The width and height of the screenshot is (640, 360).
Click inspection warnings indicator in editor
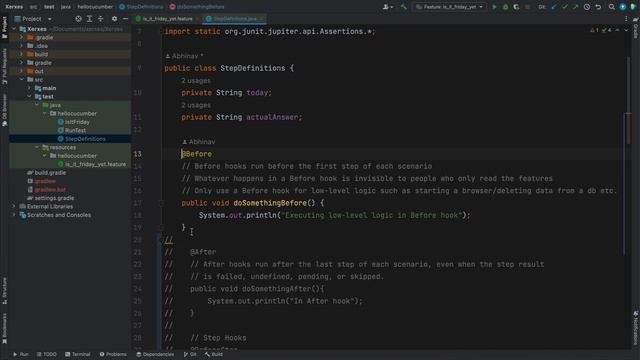pos(600,30)
